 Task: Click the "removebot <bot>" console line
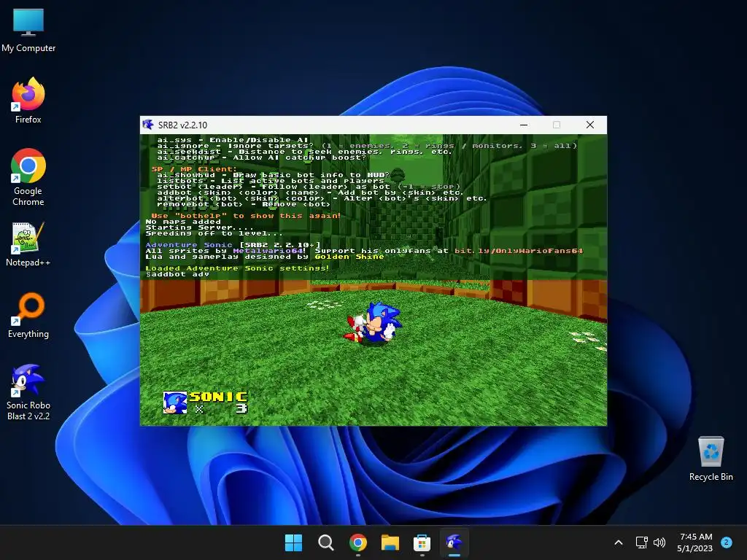click(x=244, y=205)
